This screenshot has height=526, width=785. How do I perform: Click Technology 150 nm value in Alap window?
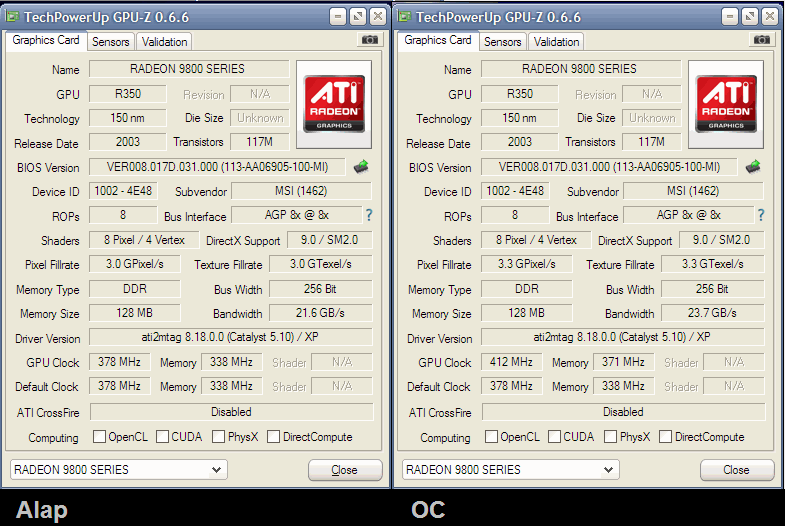click(x=128, y=118)
